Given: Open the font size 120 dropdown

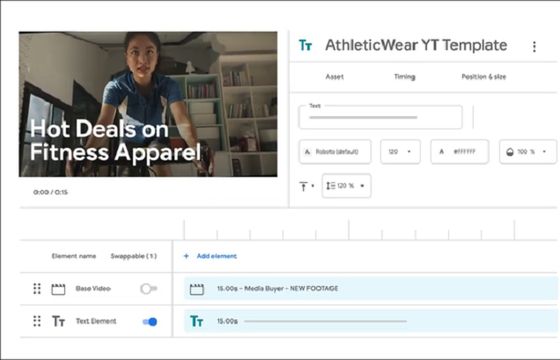Looking at the screenshot, I should point(400,152).
